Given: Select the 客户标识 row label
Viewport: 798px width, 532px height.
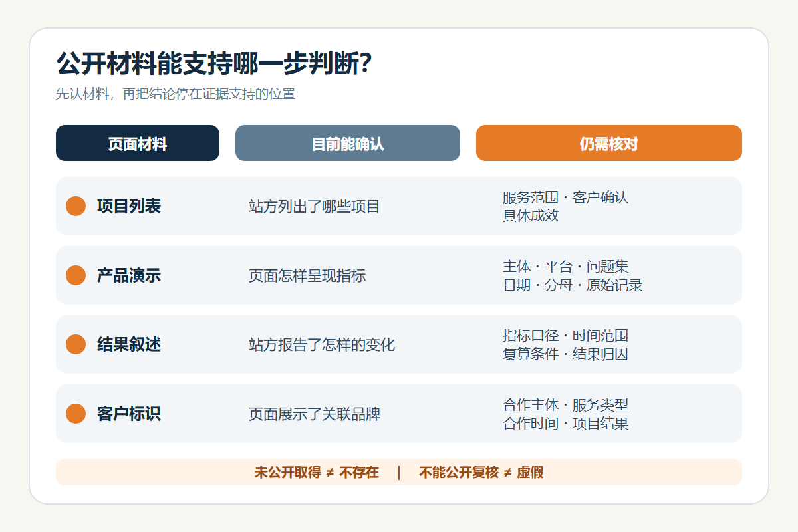Looking at the screenshot, I should (x=129, y=414).
